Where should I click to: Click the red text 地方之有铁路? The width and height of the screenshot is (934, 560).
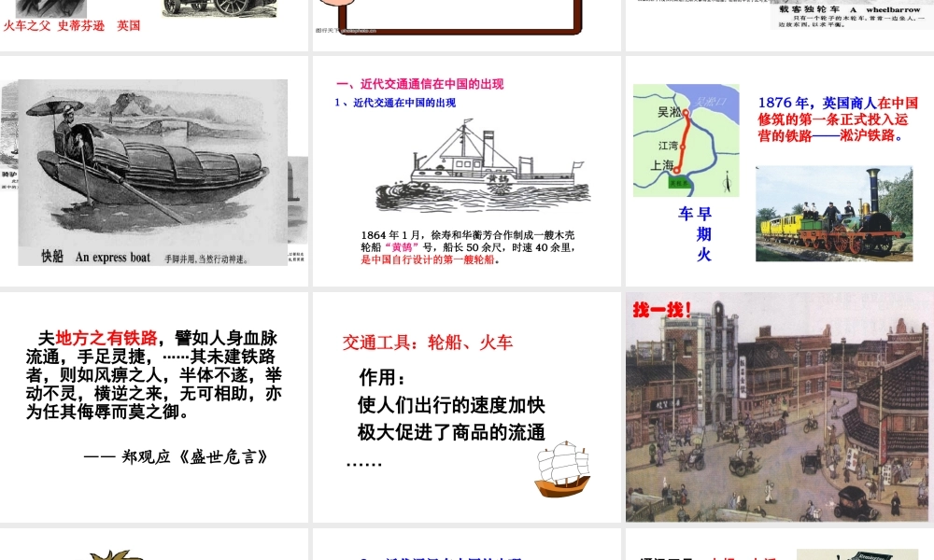106,338
